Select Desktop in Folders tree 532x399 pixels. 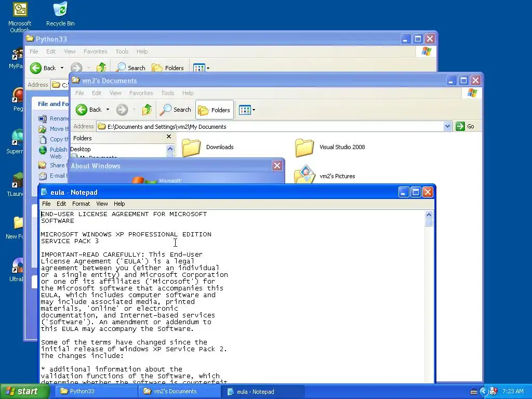81,149
